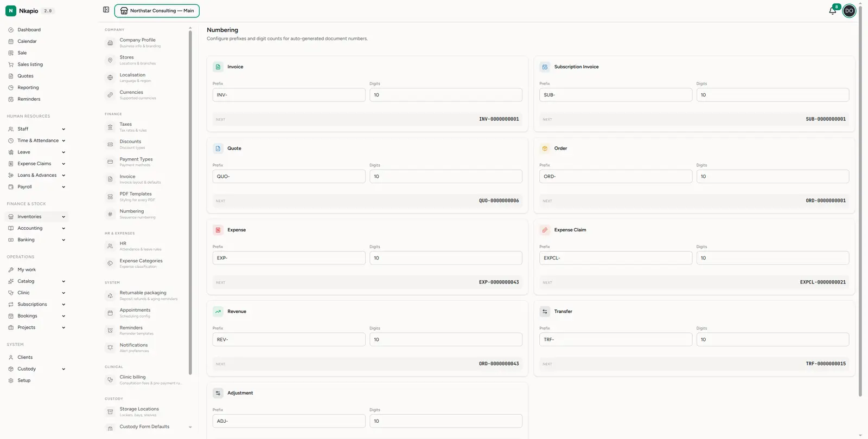
Task: Open Appointments scheduling config settings
Action: (x=144, y=313)
